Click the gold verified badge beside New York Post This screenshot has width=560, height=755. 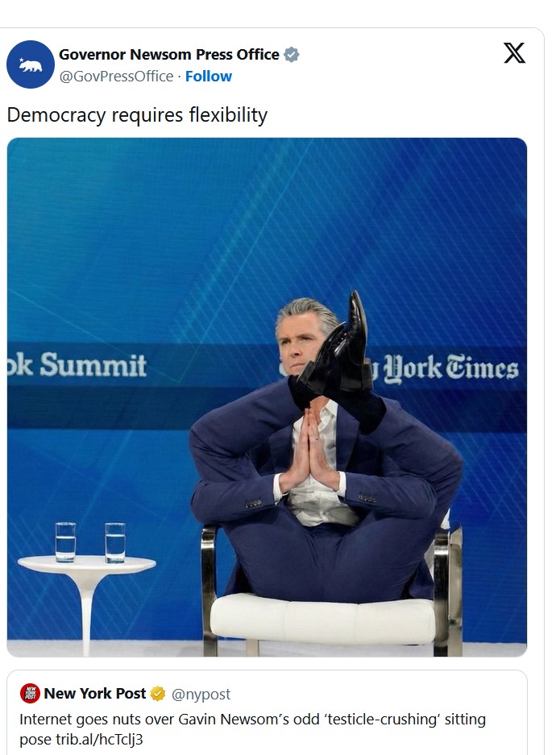158,694
